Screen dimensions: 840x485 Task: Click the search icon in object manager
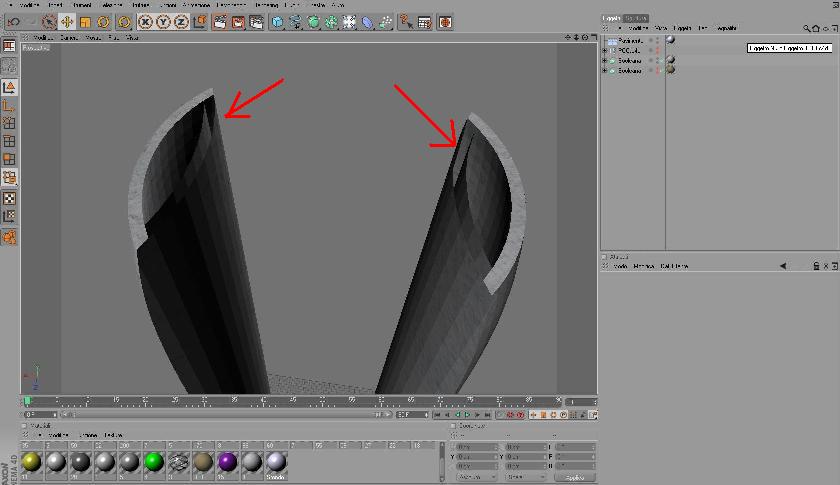coord(806,28)
